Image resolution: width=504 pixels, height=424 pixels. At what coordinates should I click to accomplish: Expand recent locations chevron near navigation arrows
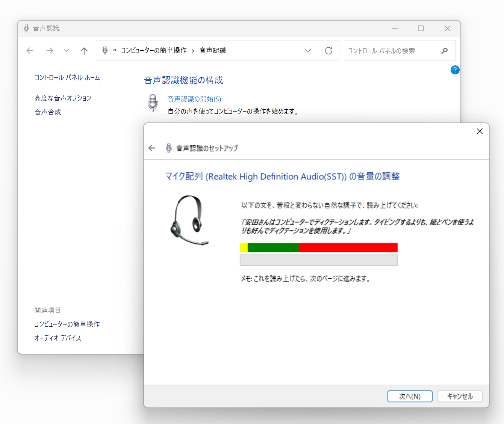pyautogui.click(x=67, y=50)
